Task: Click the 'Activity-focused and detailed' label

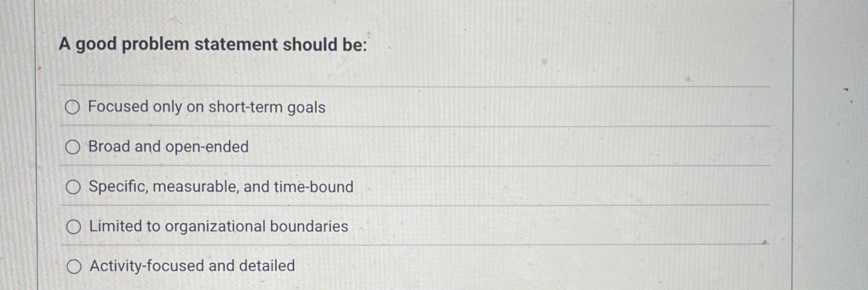Action: (191, 266)
